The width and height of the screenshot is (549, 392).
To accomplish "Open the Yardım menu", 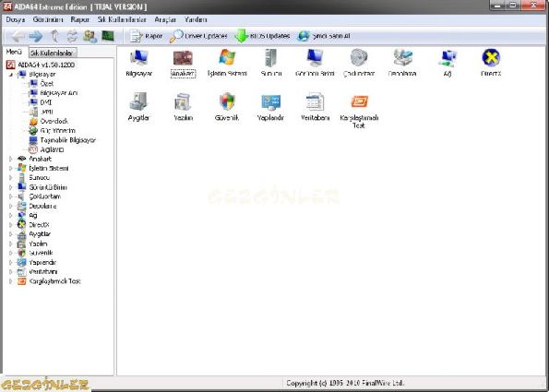I will click(196, 20).
